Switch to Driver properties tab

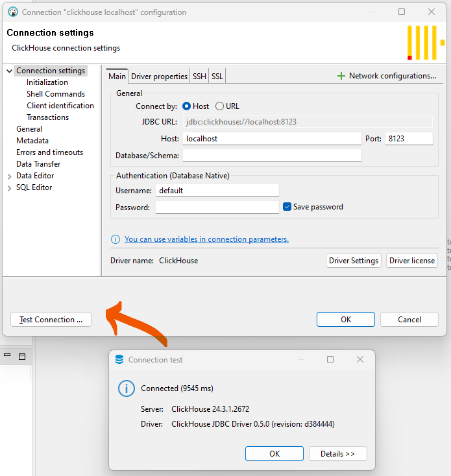(x=159, y=76)
